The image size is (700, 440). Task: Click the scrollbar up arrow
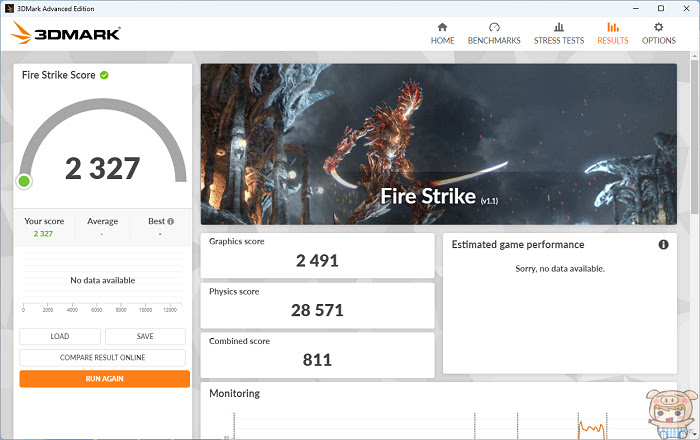click(694, 56)
